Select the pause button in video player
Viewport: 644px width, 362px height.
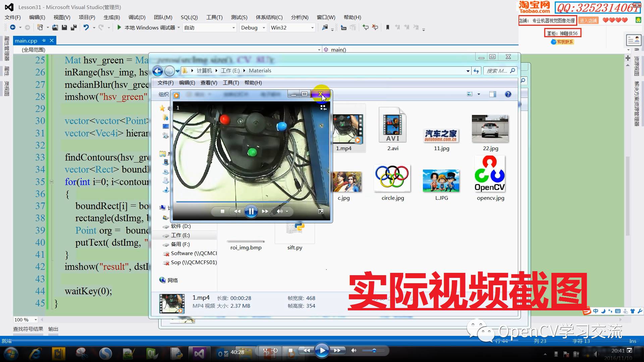(251, 211)
